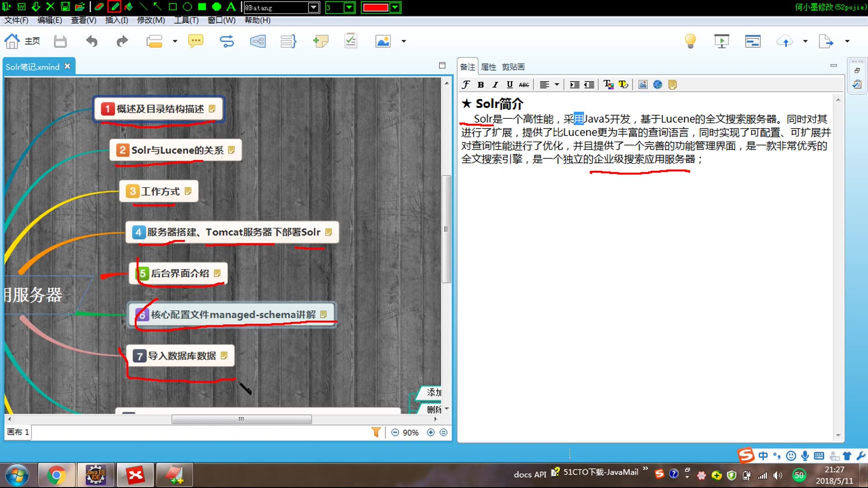This screenshot has height=488, width=868.
Task: Insert a relationship line icon
Action: [x=226, y=42]
